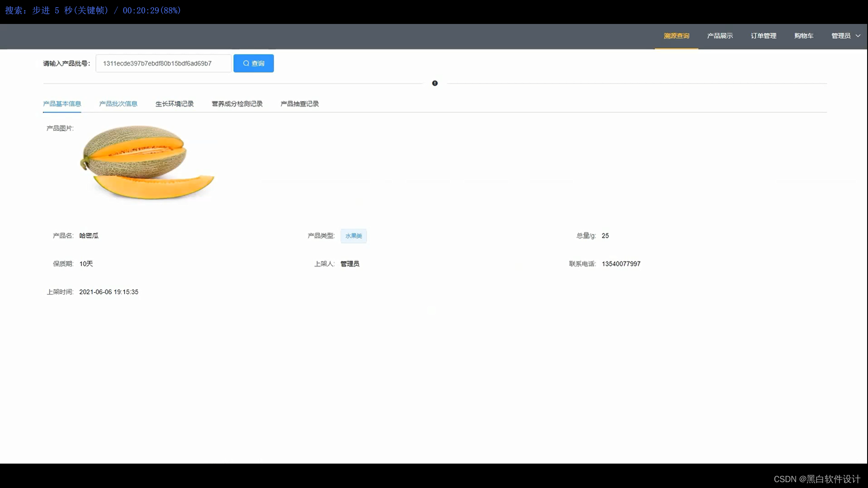The width and height of the screenshot is (868, 488).
Task: Click the phone number 13540077997
Action: tap(621, 264)
